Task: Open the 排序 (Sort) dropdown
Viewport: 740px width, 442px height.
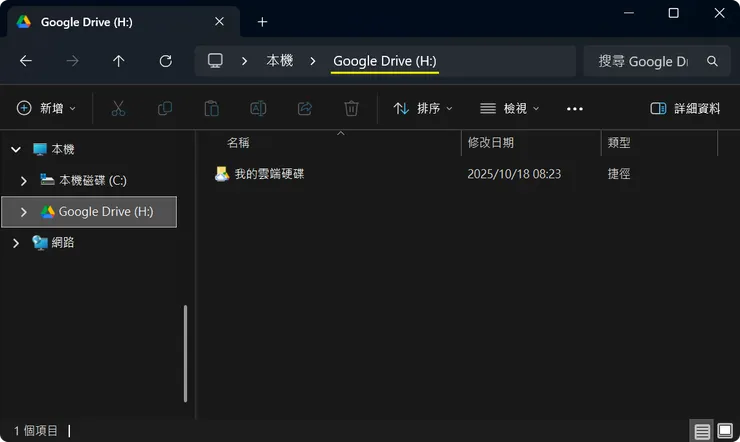Action: pyautogui.click(x=423, y=108)
